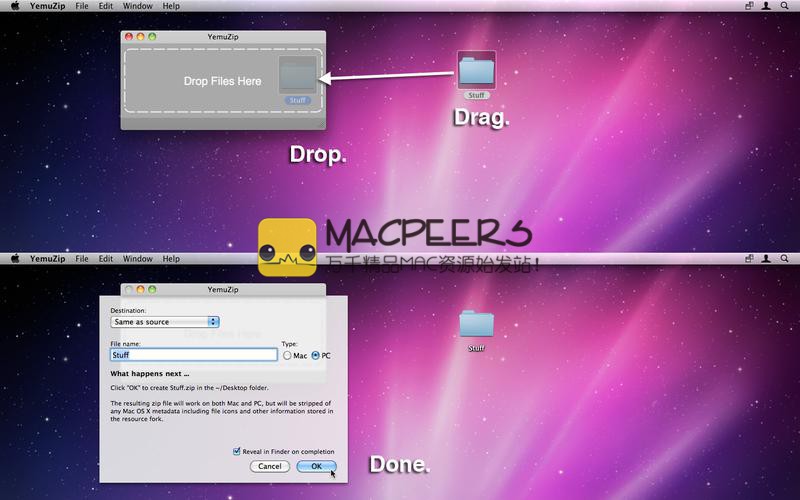Open Window menu in lower menu bar

[138, 258]
